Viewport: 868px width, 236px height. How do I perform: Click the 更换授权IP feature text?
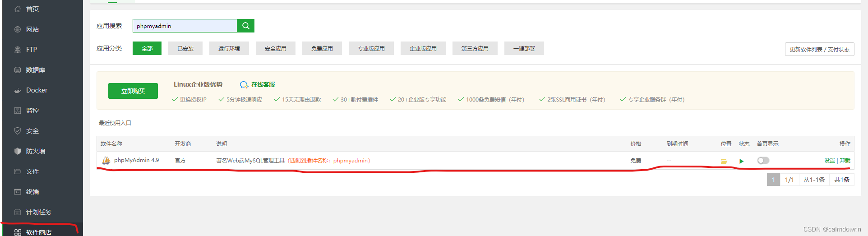pos(193,100)
